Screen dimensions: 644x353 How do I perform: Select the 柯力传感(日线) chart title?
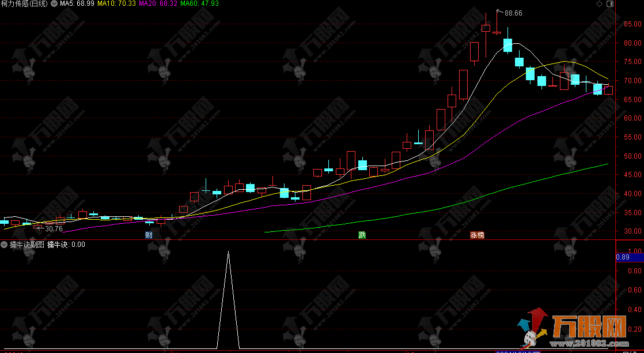[x=24, y=3]
